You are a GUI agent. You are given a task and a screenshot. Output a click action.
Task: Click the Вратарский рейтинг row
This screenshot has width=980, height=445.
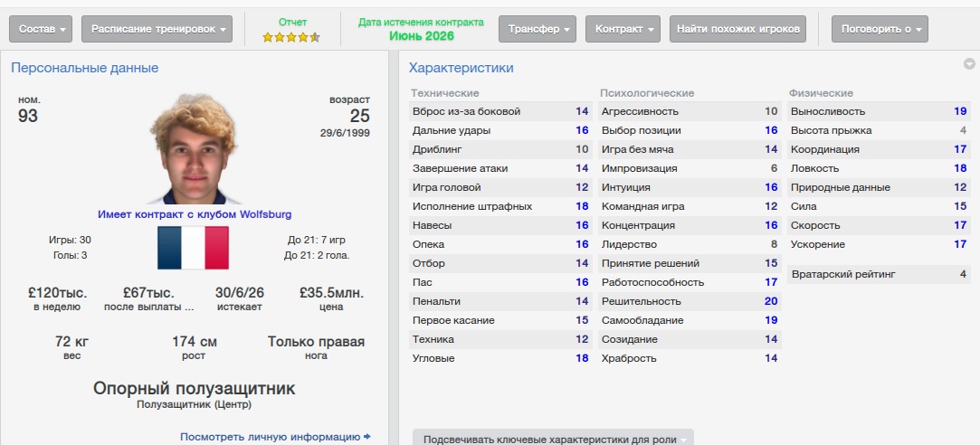(x=878, y=274)
